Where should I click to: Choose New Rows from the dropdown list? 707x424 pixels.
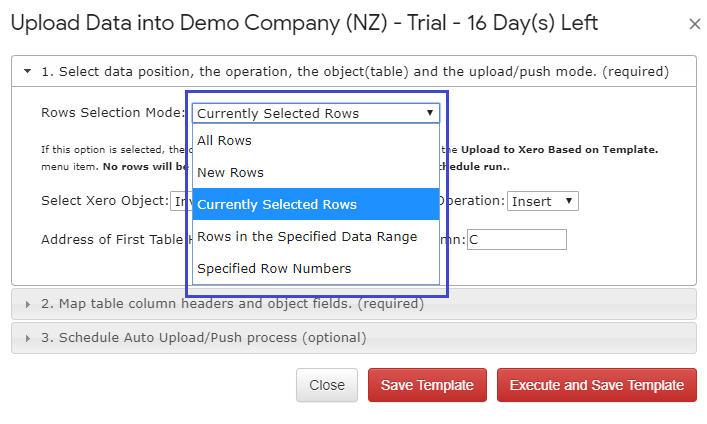coord(316,172)
